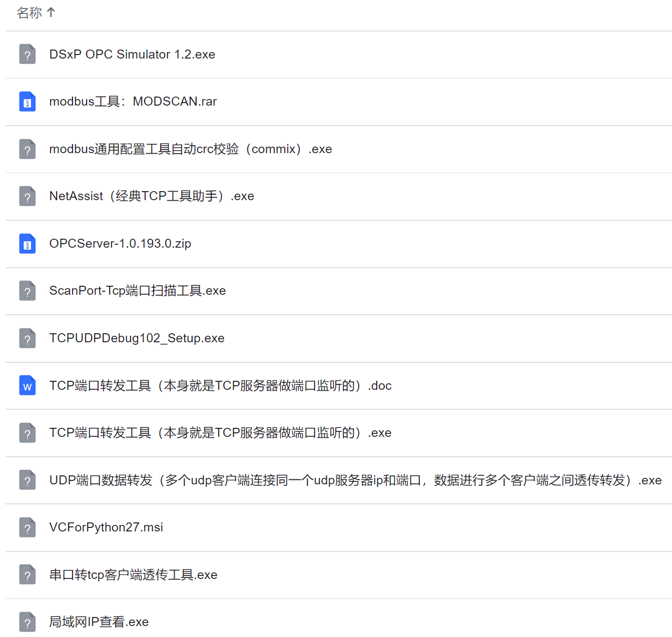This screenshot has width=672, height=637.
Task: Click the zip archive icon for OPCServer-1.0.193.0
Action: click(28, 244)
